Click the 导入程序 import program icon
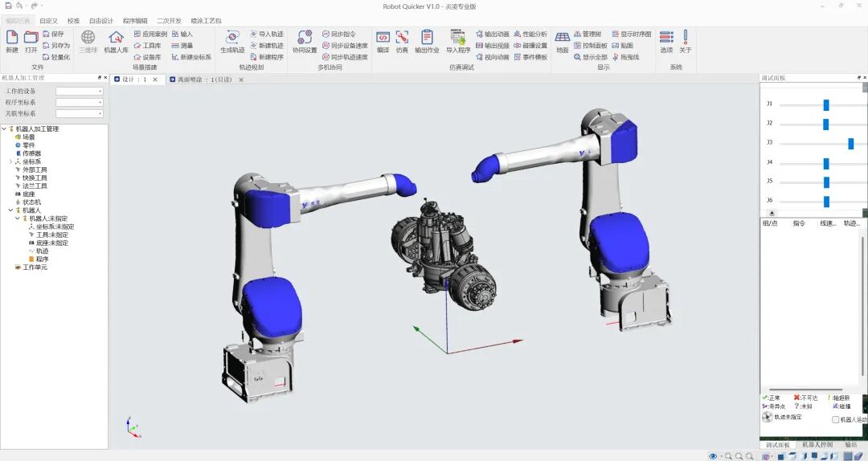 coord(458,37)
